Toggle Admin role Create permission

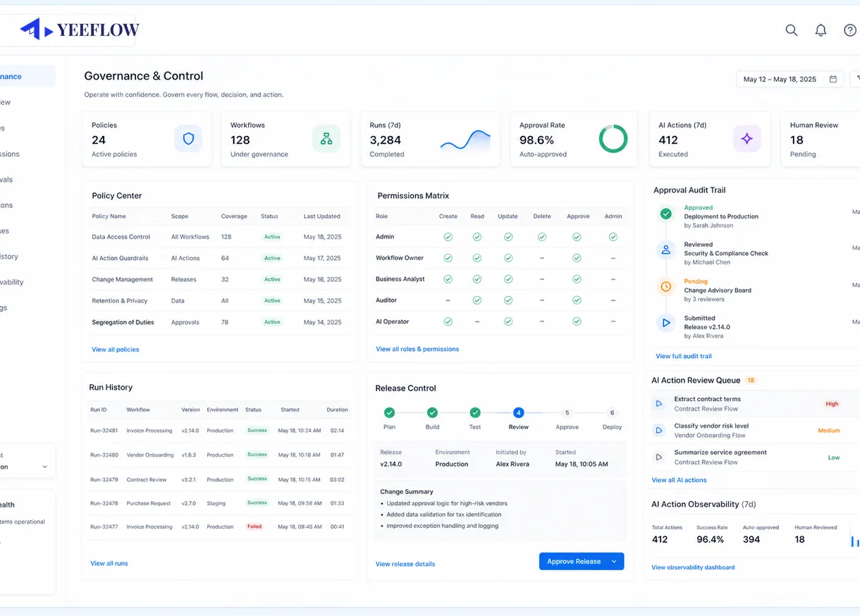(x=448, y=237)
